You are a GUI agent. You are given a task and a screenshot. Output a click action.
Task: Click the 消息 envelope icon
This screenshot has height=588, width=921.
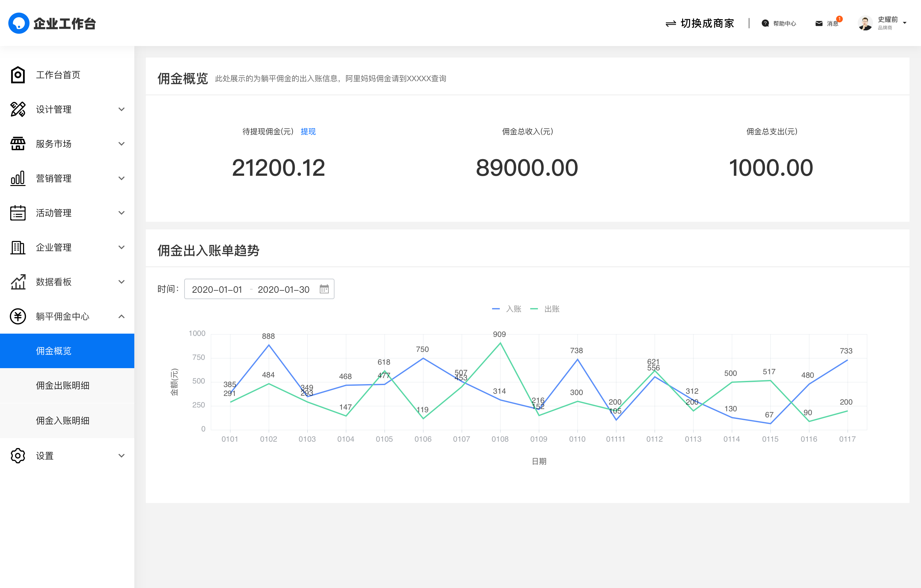819,23
